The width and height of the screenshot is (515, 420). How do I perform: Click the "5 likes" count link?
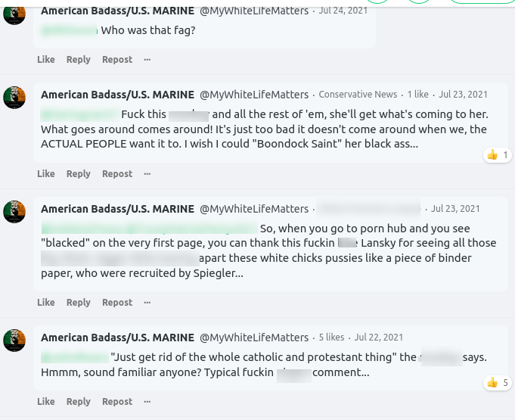click(x=331, y=338)
